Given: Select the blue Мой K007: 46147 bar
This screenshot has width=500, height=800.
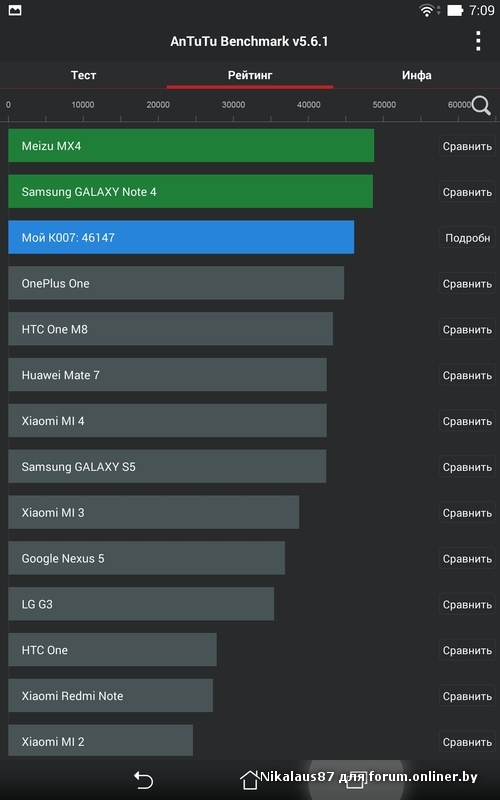Looking at the screenshot, I should (181, 237).
